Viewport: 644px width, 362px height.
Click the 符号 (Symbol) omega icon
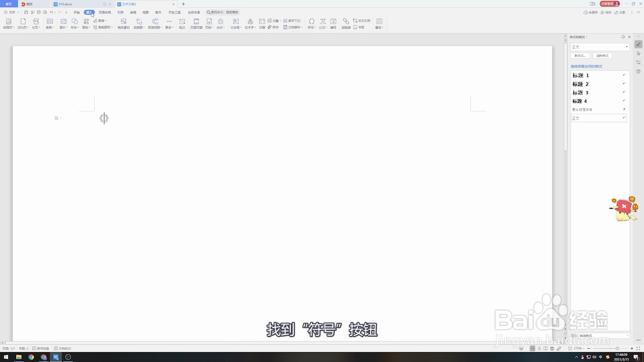[x=311, y=21]
